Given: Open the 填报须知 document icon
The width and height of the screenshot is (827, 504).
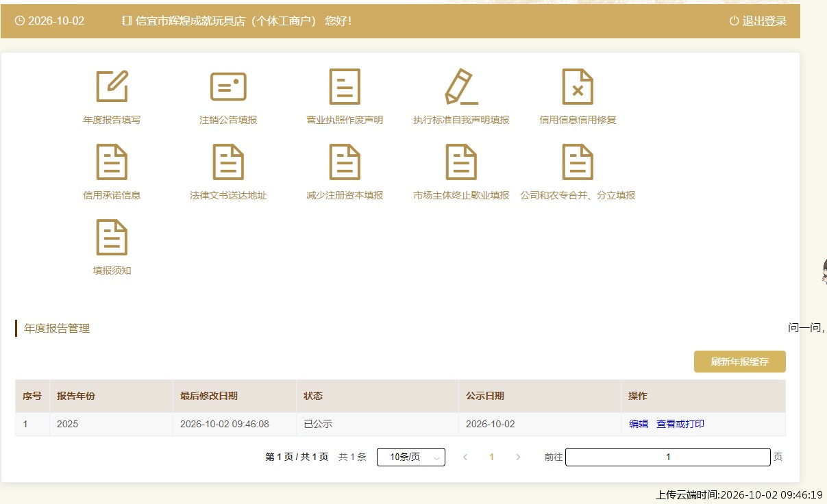Looking at the screenshot, I should pos(112,237).
